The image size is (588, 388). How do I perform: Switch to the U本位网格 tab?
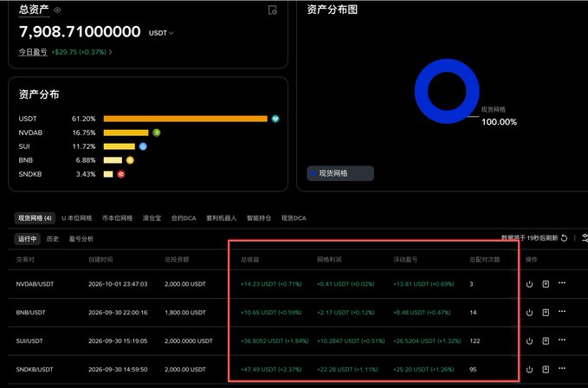(77, 218)
